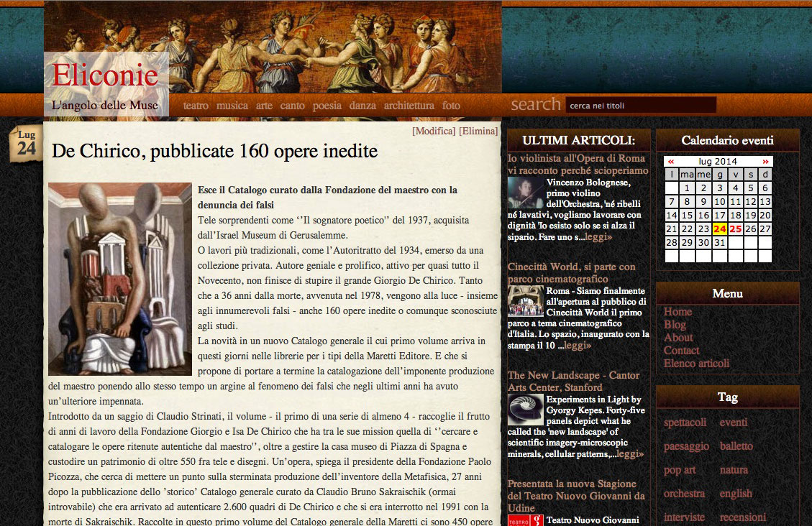
Task: Click the Teatro Nuovo red logo thumbnail
Action: (x=526, y=520)
